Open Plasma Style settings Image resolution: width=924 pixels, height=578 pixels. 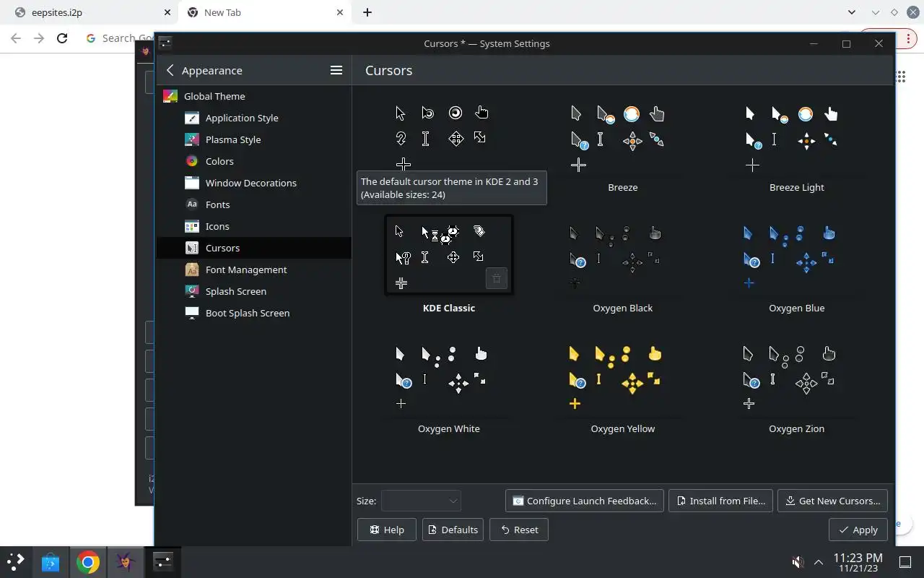[254, 139]
